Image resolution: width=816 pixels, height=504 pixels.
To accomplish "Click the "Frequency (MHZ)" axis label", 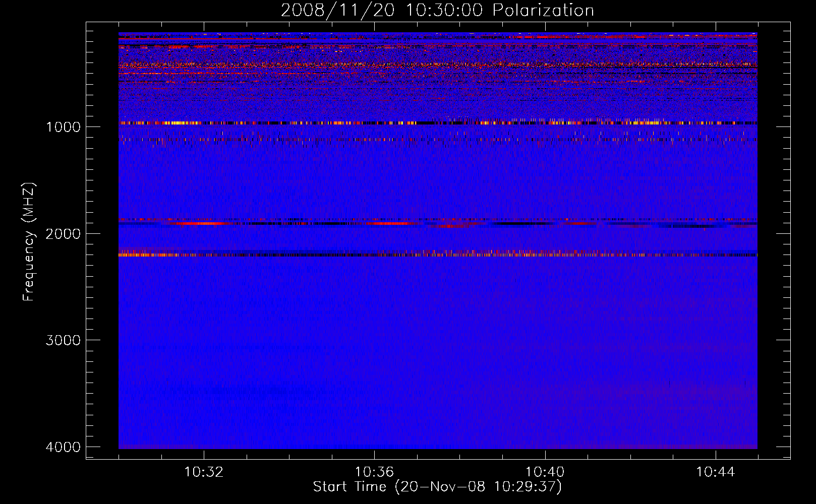I will tap(28, 241).
